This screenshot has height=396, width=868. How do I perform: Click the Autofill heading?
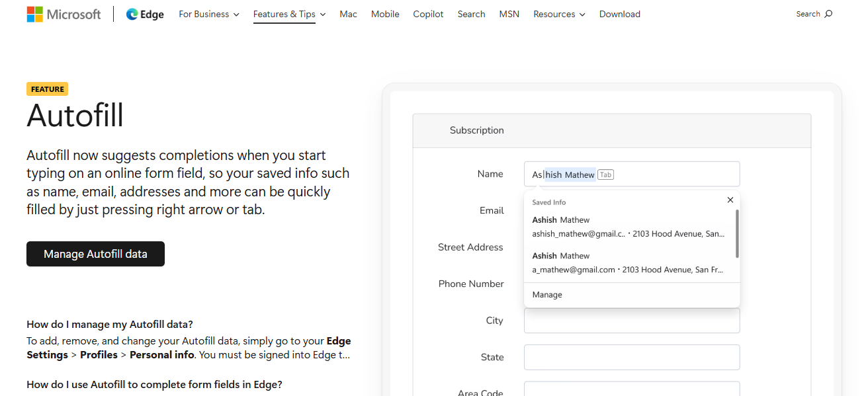click(x=75, y=116)
